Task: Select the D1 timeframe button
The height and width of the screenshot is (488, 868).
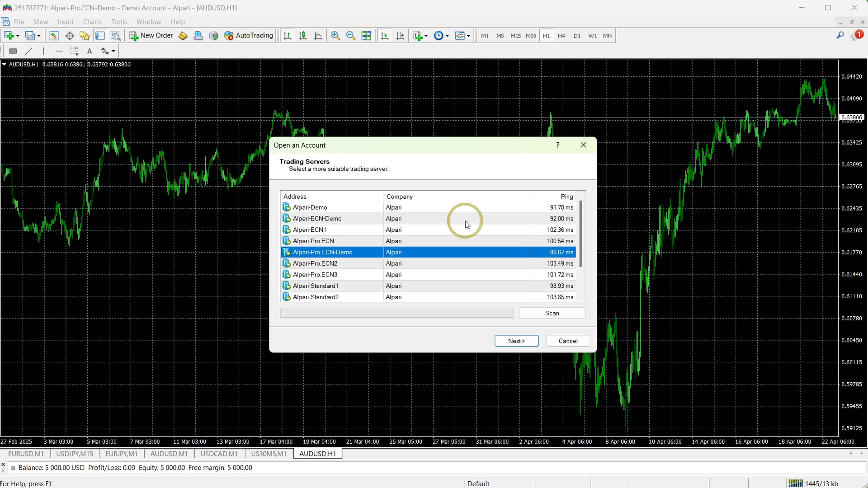Action: click(577, 36)
